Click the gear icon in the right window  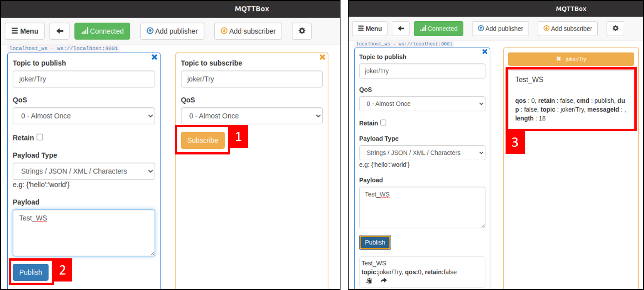pos(615,29)
